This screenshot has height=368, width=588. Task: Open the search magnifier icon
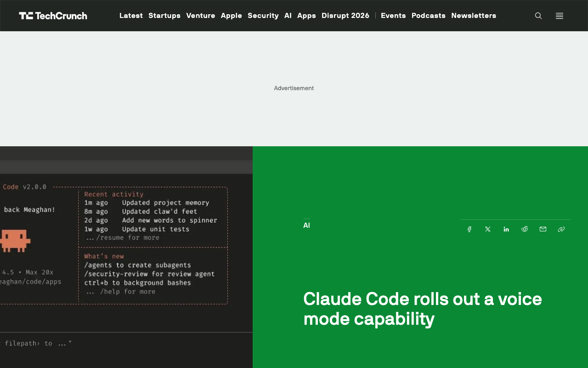click(538, 16)
